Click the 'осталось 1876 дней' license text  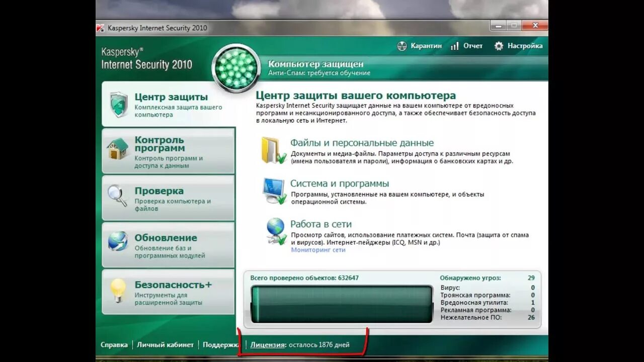tap(319, 345)
